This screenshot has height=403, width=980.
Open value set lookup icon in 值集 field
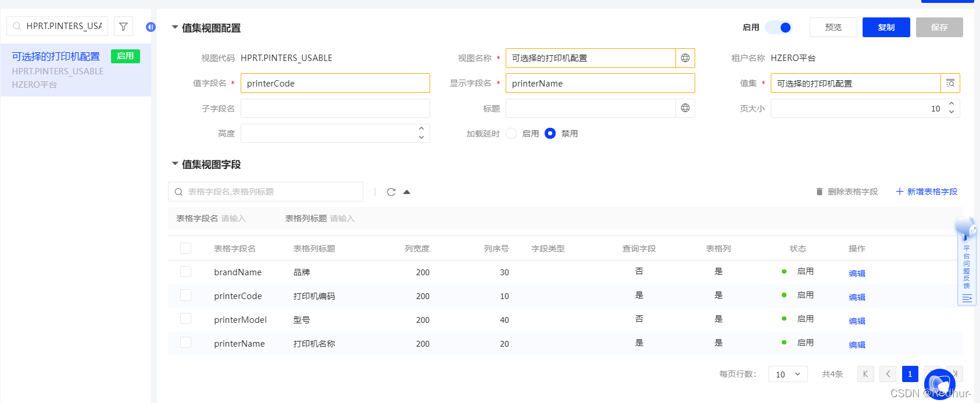click(950, 83)
